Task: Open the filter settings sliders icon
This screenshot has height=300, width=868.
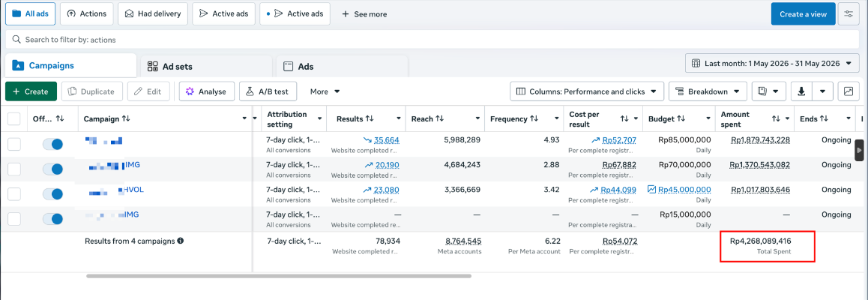Action: tap(848, 13)
